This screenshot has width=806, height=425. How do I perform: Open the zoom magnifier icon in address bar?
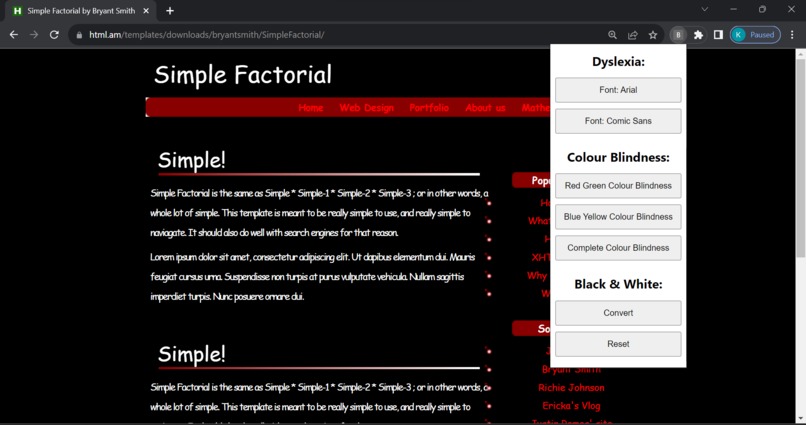point(612,35)
